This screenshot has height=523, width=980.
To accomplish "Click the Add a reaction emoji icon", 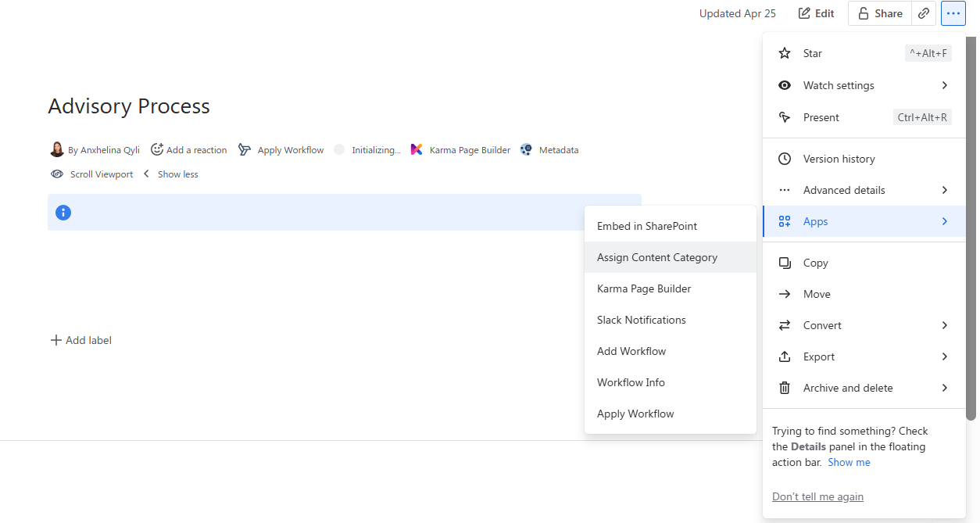I will (x=157, y=149).
